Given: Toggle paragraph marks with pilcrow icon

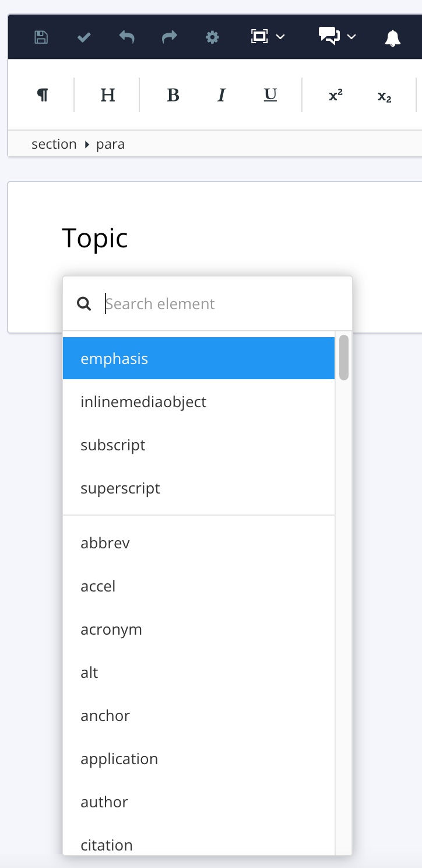Looking at the screenshot, I should pyautogui.click(x=42, y=94).
